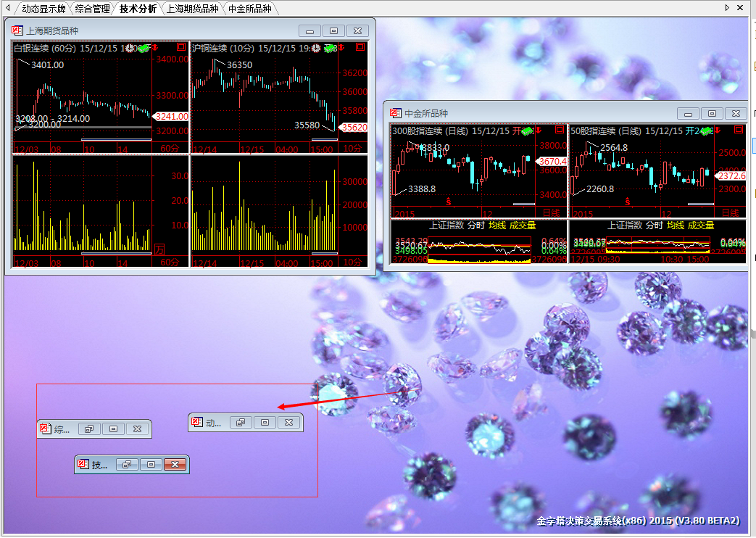Viewport: 756px width, 538px height.
Task: Click 上证指数 label under 50股指连续 chart
Action: 625,225
